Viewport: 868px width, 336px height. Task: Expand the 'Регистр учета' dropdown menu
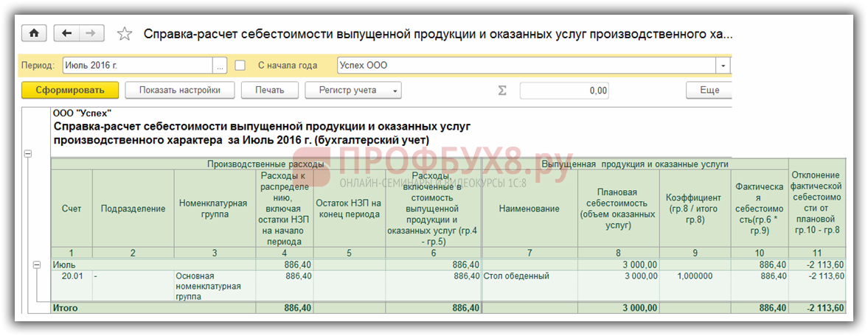396,91
